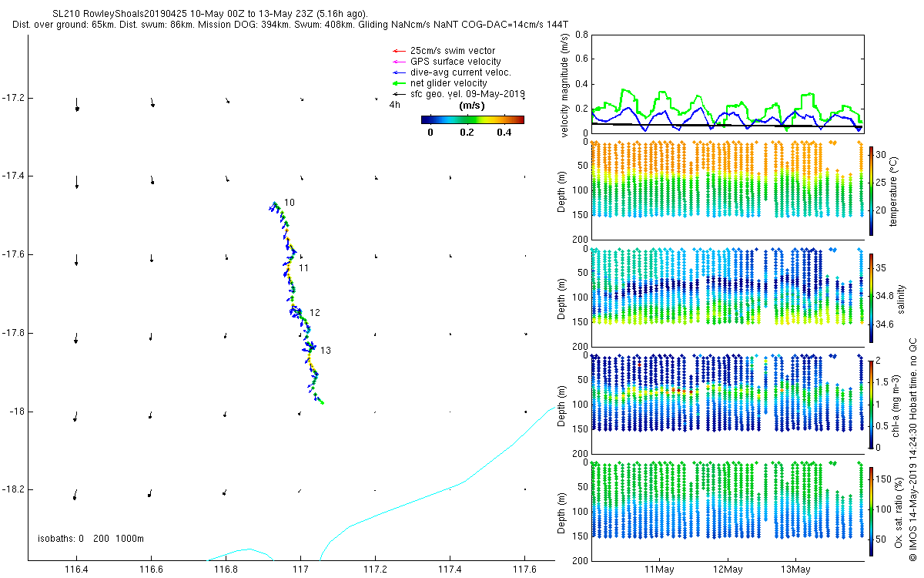Image resolution: width=924 pixels, height=578 pixels.
Task: Click the velocity m/s colorbar
Action: [473, 119]
